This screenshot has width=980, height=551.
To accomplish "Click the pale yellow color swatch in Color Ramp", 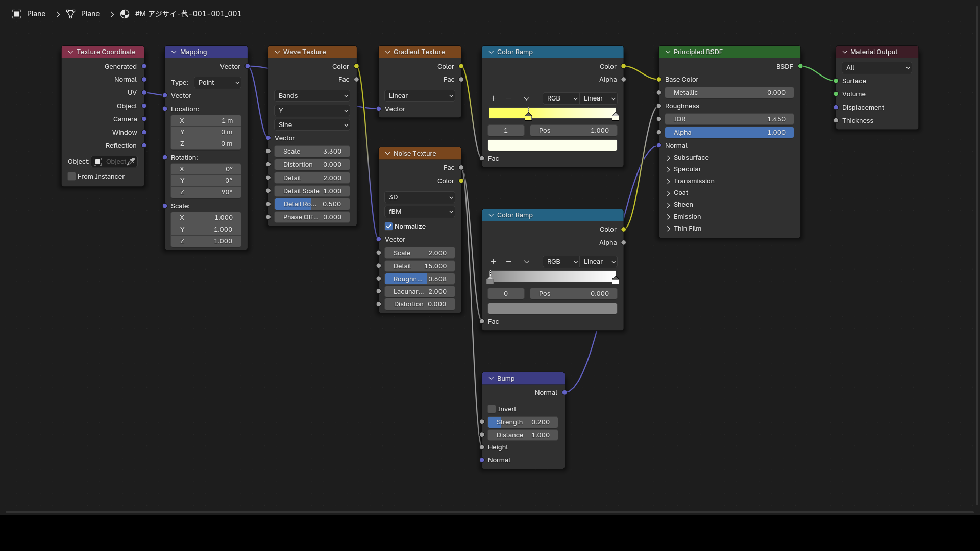I will pyautogui.click(x=552, y=145).
